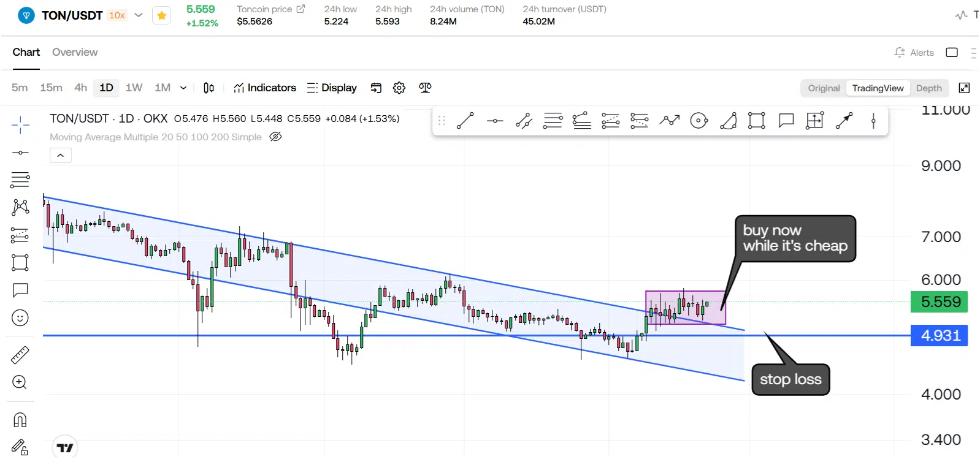This screenshot has width=980, height=459.
Task: Select the trend line drawing tool
Action: click(x=465, y=121)
